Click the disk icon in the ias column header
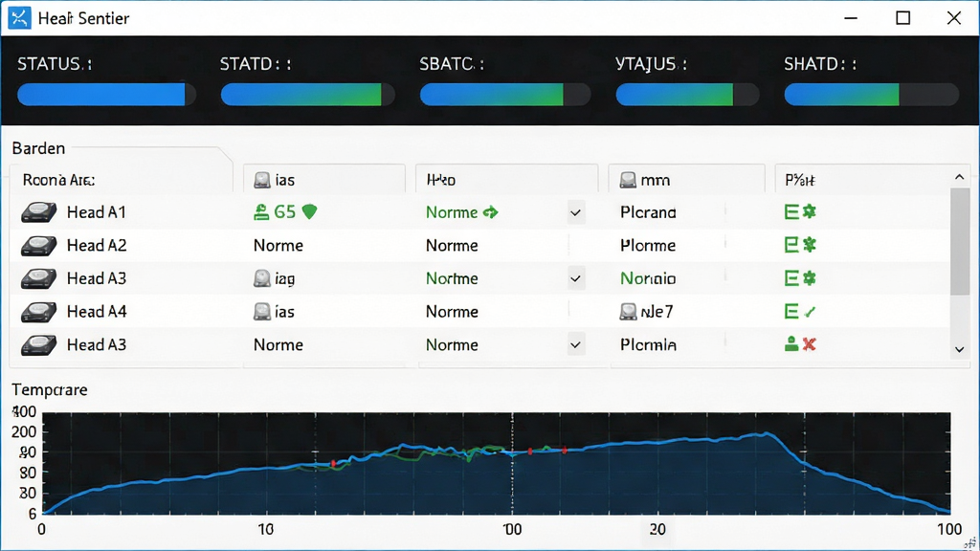The width and height of the screenshot is (980, 551). click(x=262, y=181)
